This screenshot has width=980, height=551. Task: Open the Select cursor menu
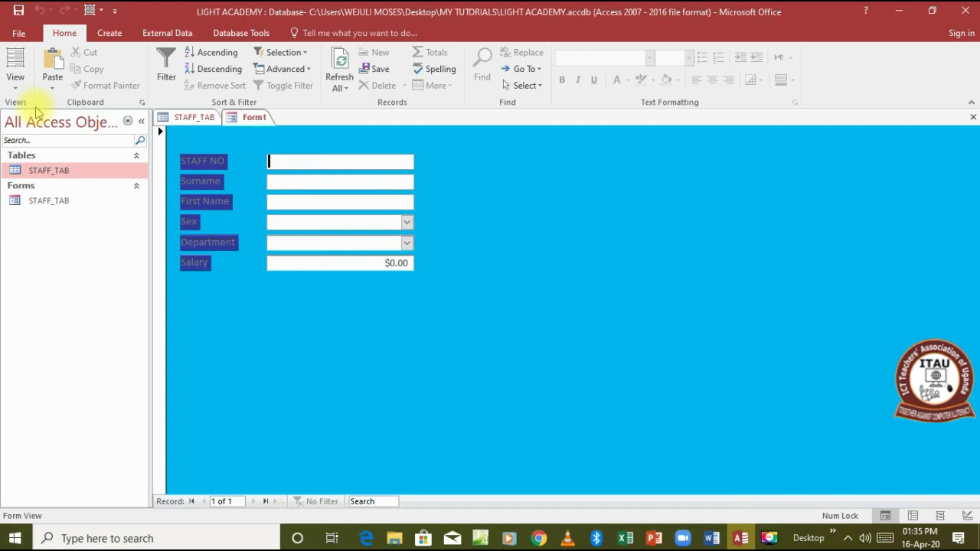521,86
